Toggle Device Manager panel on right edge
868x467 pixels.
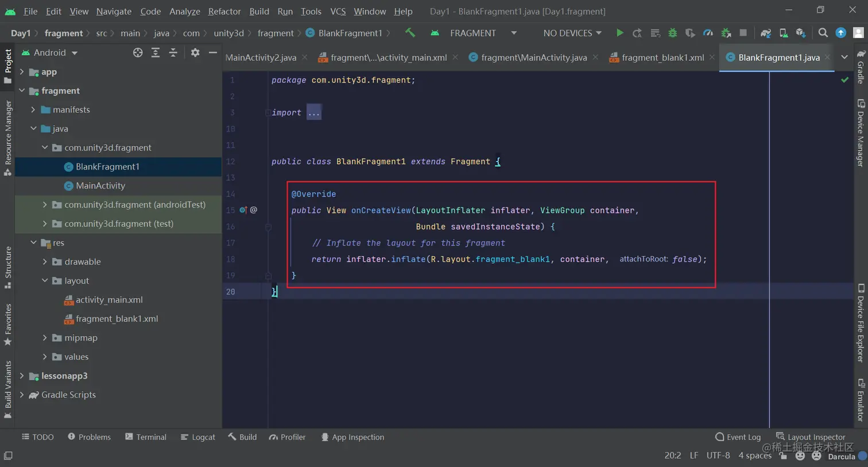coord(861,133)
